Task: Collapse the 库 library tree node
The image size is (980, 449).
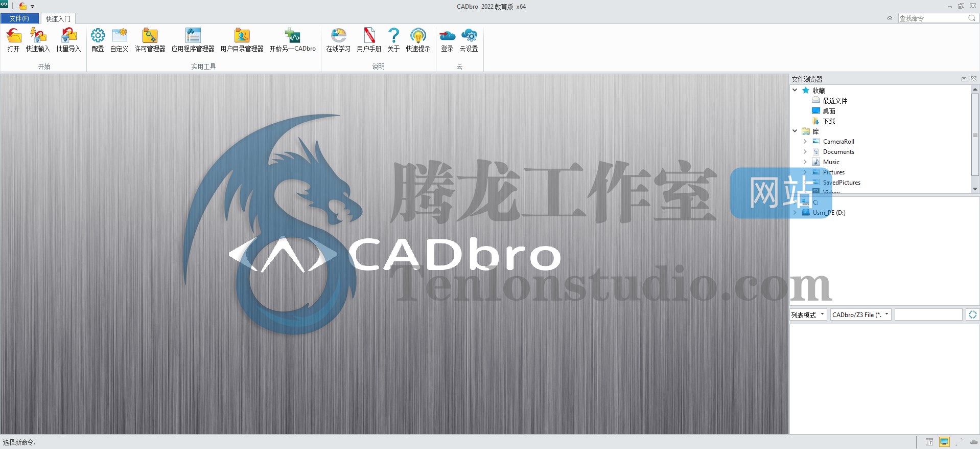Action: 795,131
